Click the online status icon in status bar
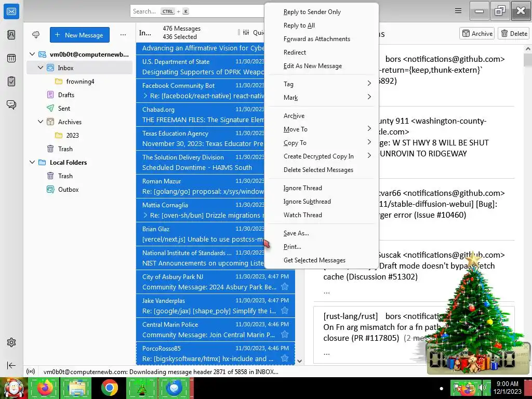 tap(31, 371)
